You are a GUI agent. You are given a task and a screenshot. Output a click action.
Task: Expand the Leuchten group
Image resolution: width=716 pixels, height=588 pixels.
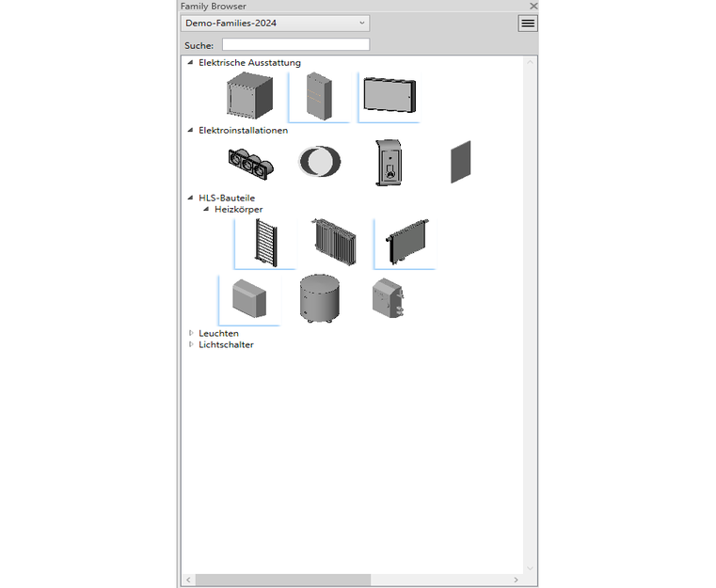191,333
